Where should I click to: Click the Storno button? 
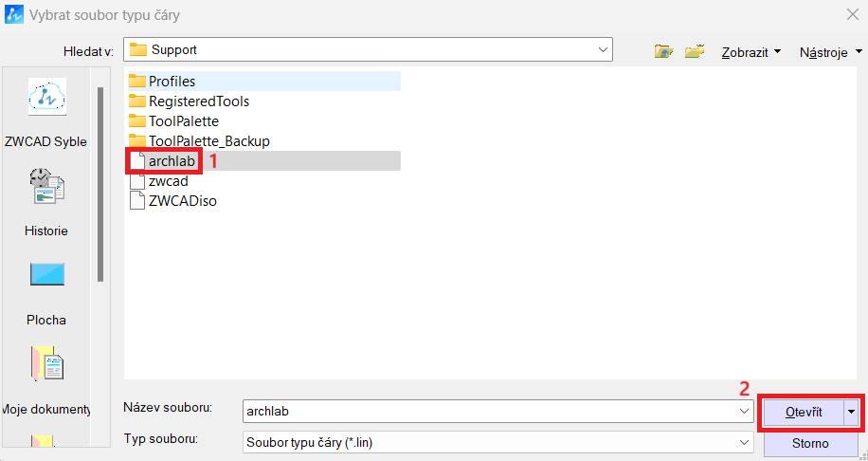point(810,443)
